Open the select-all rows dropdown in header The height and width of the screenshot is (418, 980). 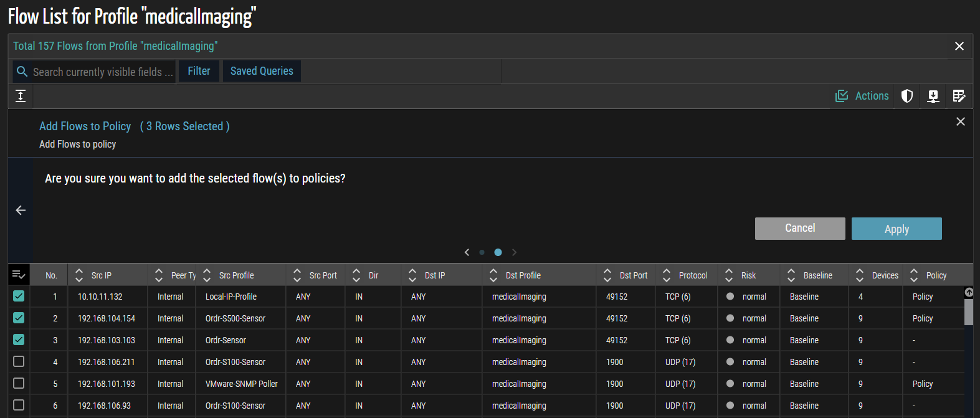tap(19, 275)
